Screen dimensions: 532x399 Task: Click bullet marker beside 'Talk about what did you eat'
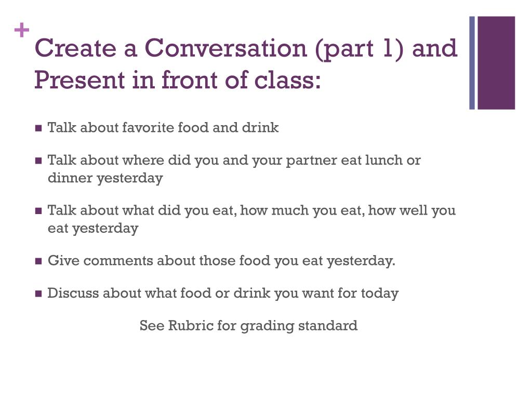pos(38,211)
